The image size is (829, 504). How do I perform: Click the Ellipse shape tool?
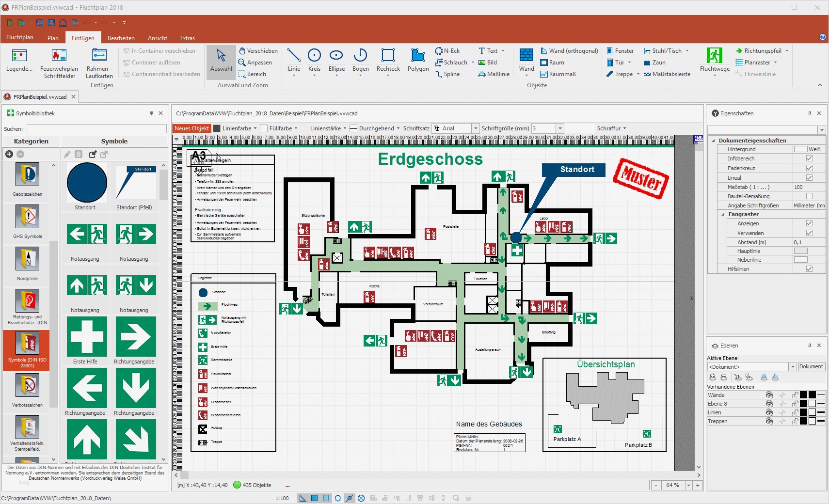pos(336,60)
